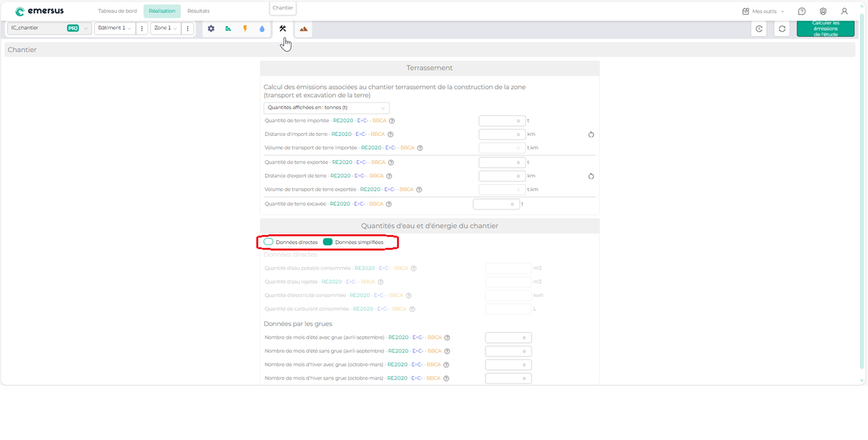The height and width of the screenshot is (440, 868).
Task: Open the general settings gear icon
Action: point(211,29)
